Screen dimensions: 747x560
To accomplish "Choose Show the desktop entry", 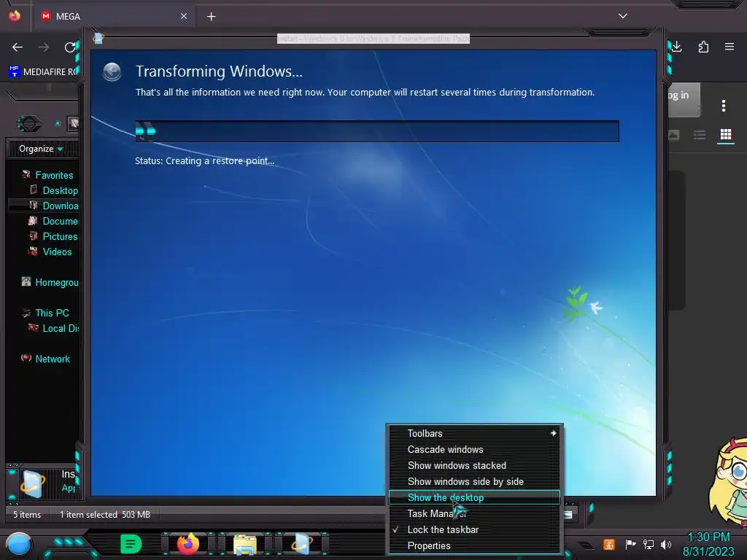I will [474, 497].
